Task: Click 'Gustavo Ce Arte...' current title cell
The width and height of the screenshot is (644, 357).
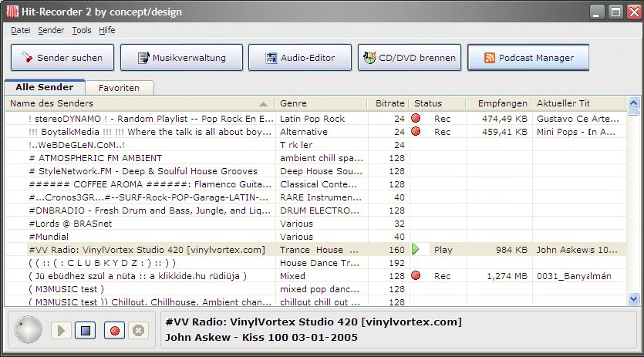Action: 578,119
